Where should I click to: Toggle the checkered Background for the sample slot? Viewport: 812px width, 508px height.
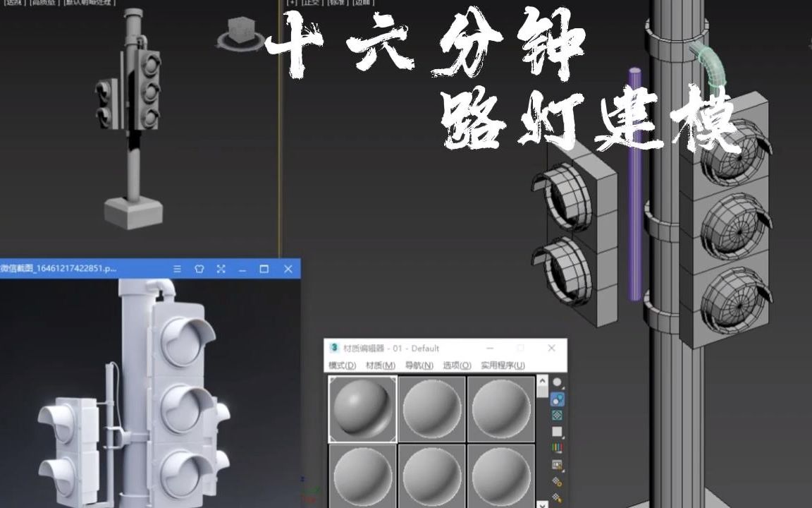pos(557,415)
